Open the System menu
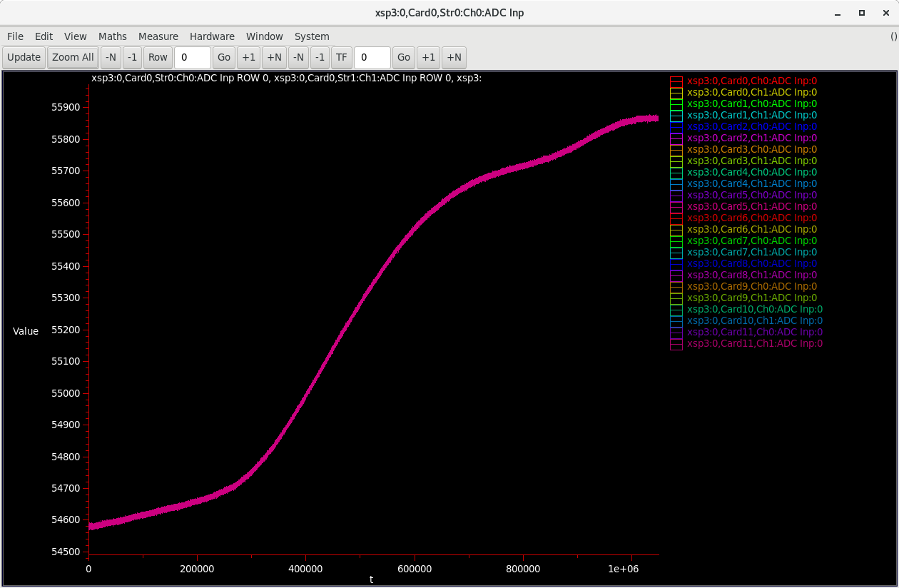Viewport: 899px width, 588px height. (312, 36)
